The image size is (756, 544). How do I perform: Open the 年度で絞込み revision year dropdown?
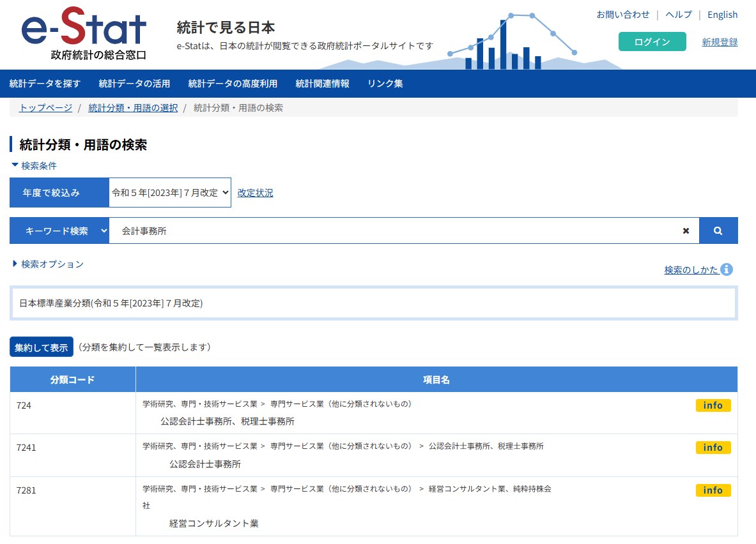[169, 193]
